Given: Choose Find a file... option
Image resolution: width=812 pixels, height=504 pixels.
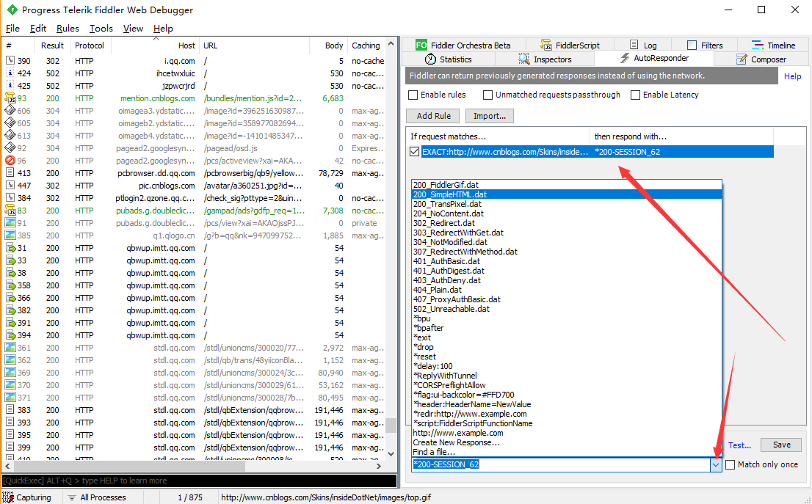Looking at the screenshot, I should pyautogui.click(x=567, y=452).
